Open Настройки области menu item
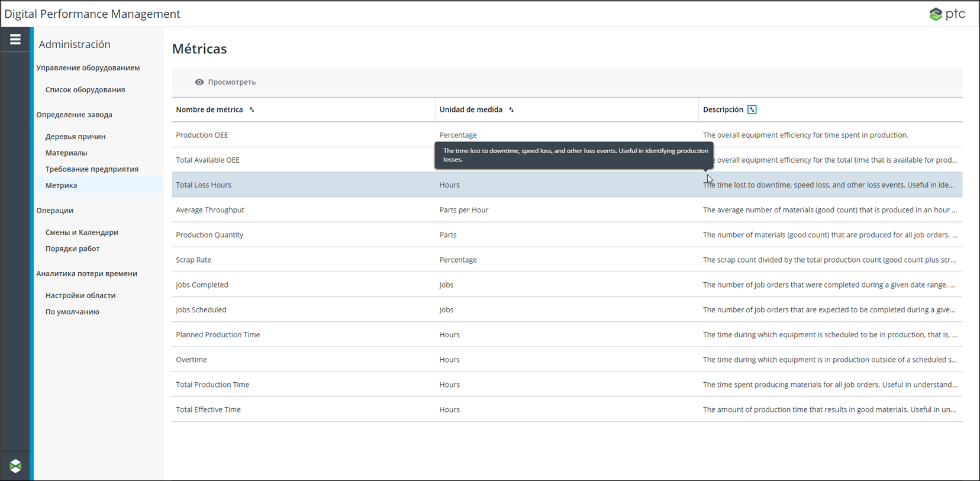980x481 pixels. tap(80, 295)
